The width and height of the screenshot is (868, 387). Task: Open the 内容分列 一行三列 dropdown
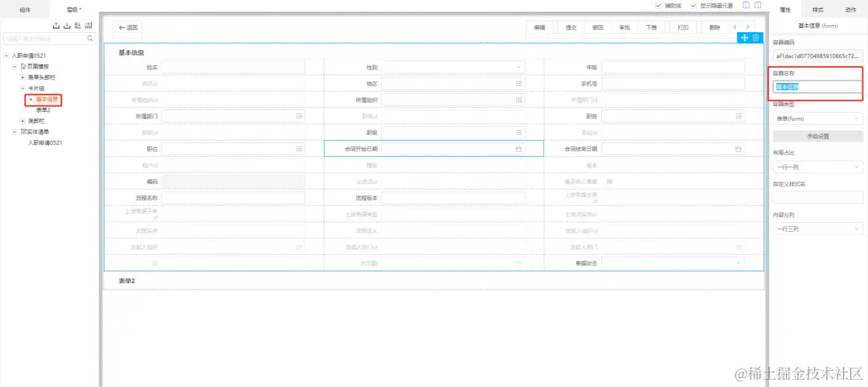click(817, 228)
